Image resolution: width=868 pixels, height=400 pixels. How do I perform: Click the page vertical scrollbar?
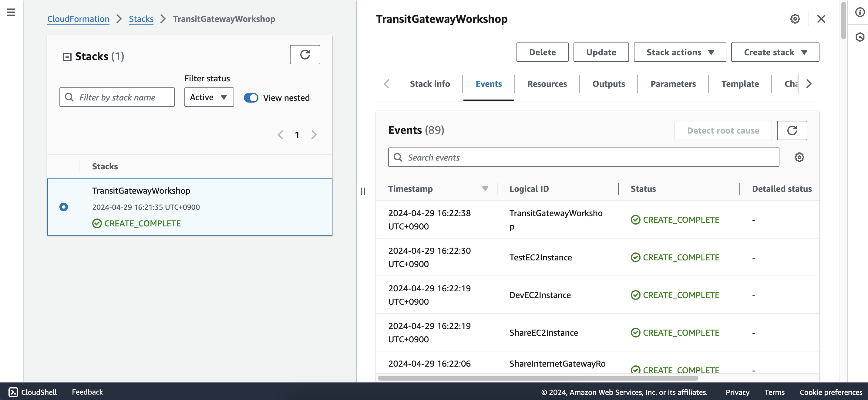(x=843, y=20)
